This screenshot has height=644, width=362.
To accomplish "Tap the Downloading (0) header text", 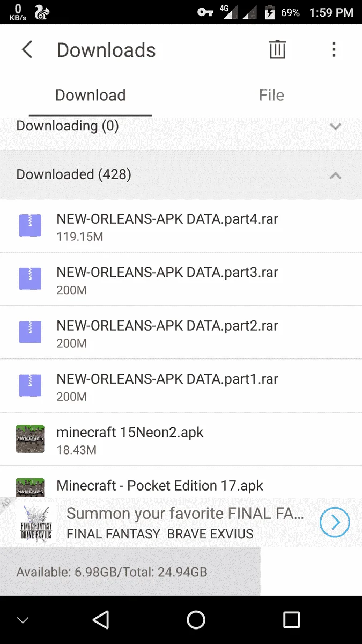I will pos(68,126).
